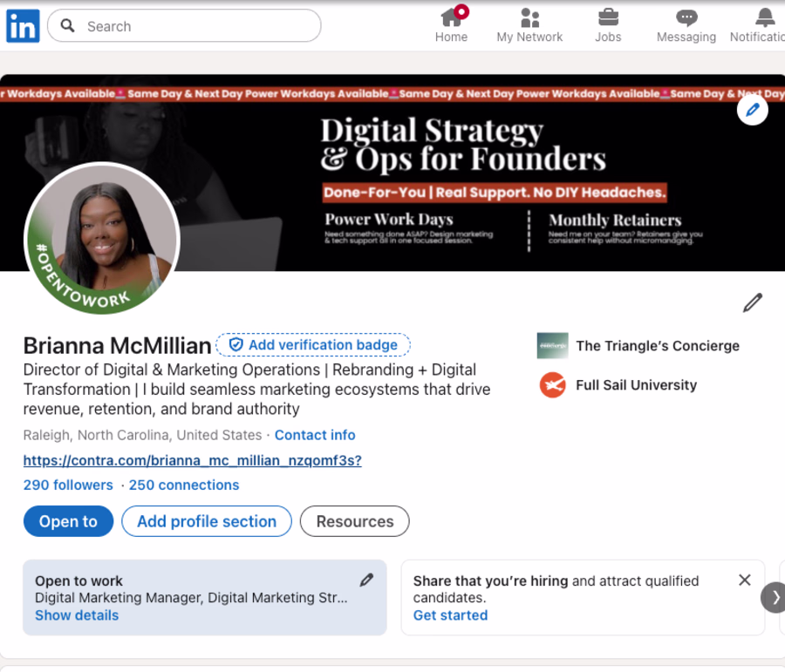Click the Brianna McMillian name heading

coord(117,345)
